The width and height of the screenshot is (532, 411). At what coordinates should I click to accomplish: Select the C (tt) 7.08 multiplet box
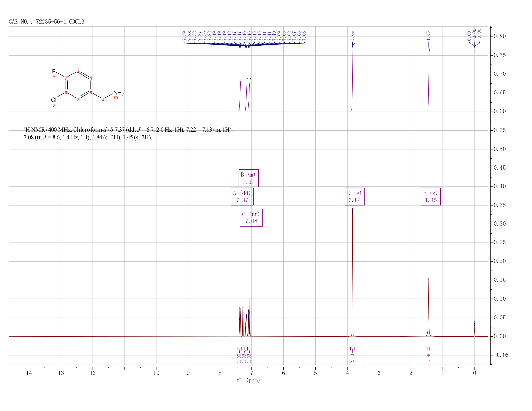[x=251, y=218]
